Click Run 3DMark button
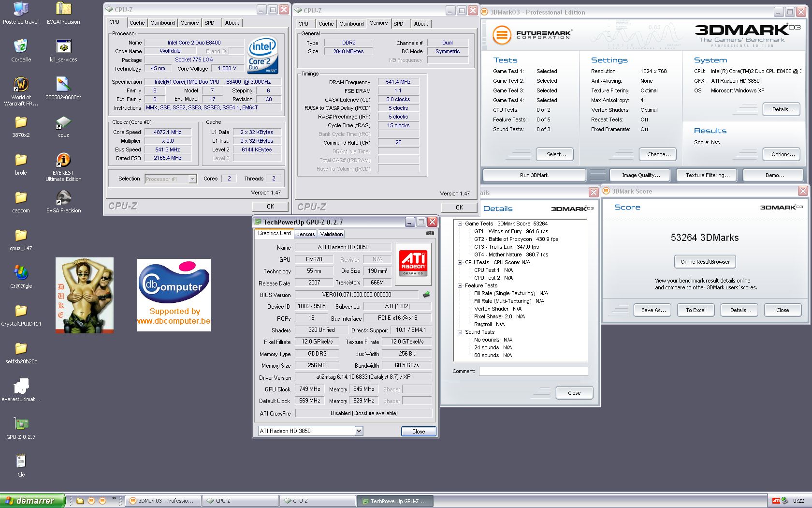812x508 pixels. tap(534, 175)
